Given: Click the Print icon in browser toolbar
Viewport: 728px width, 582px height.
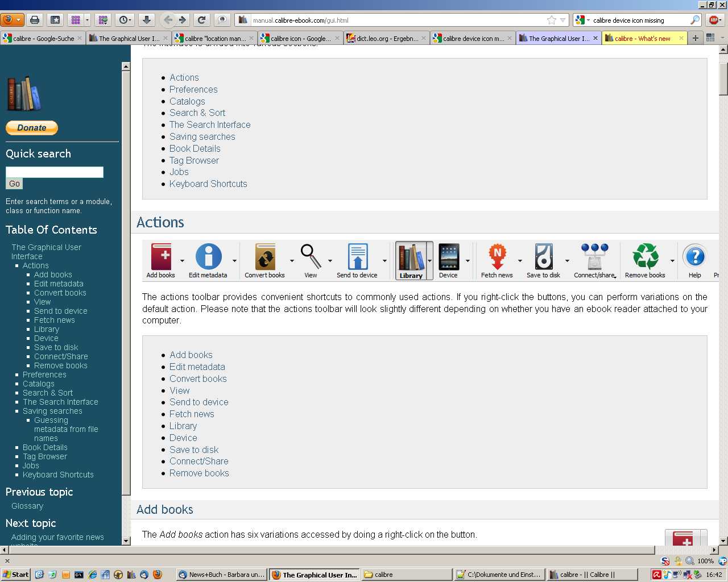Looking at the screenshot, I should click(35, 20).
